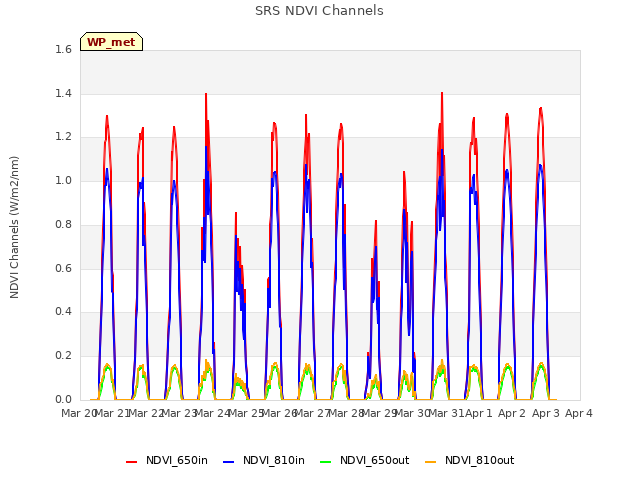The height and width of the screenshot is (480, 640).
Task: Click the blue NDVI_810in legend swatch
Action: [229, 461]
